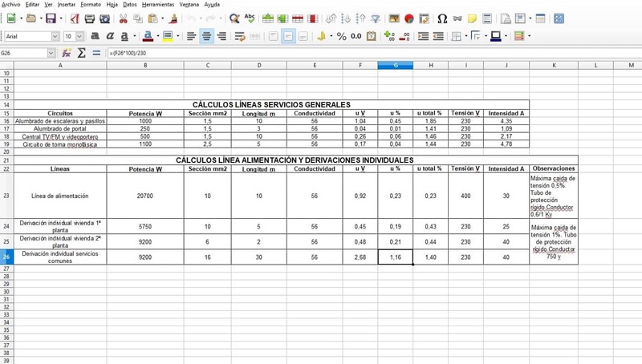Insert pivot table icon
This screenshot has height=364, width=642.
point(425,18)
